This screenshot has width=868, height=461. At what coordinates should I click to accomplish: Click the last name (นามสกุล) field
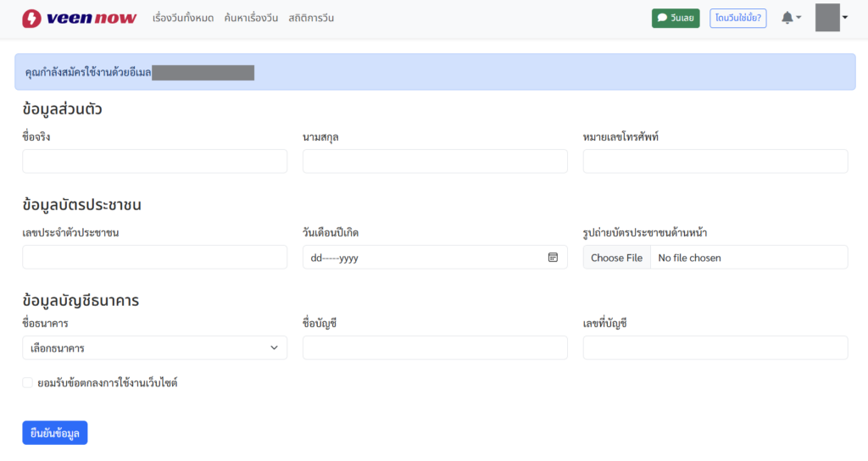(x=435, y=162)
